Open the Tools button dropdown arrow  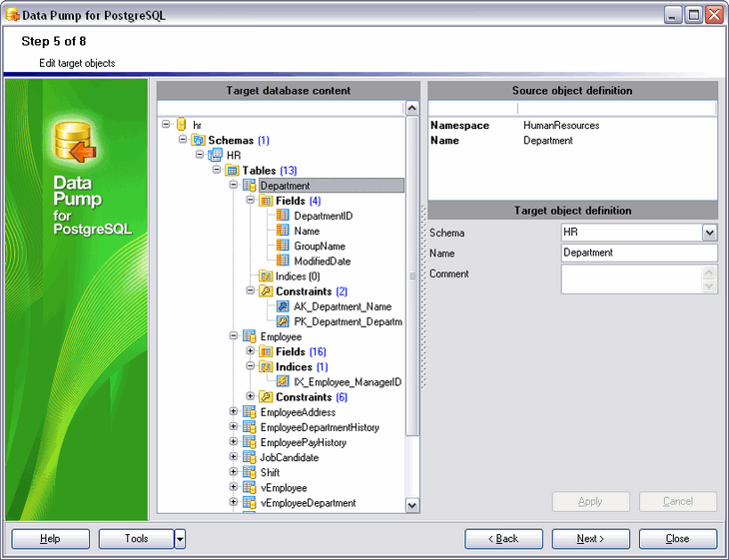180,539
